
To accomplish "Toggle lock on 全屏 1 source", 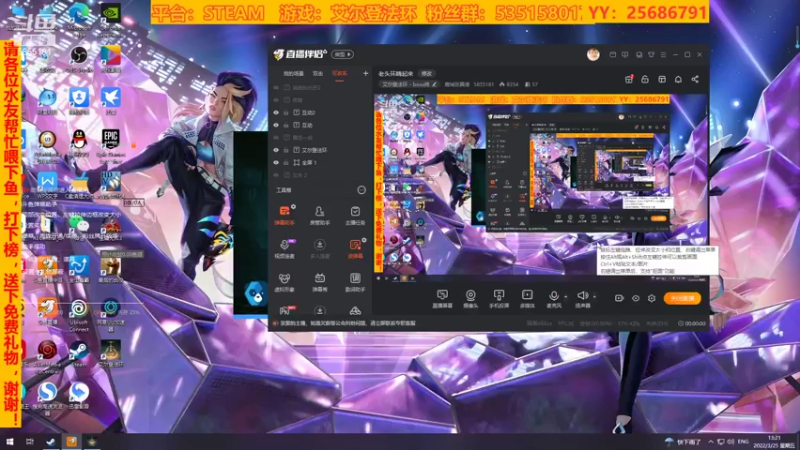I will point(286,162).
